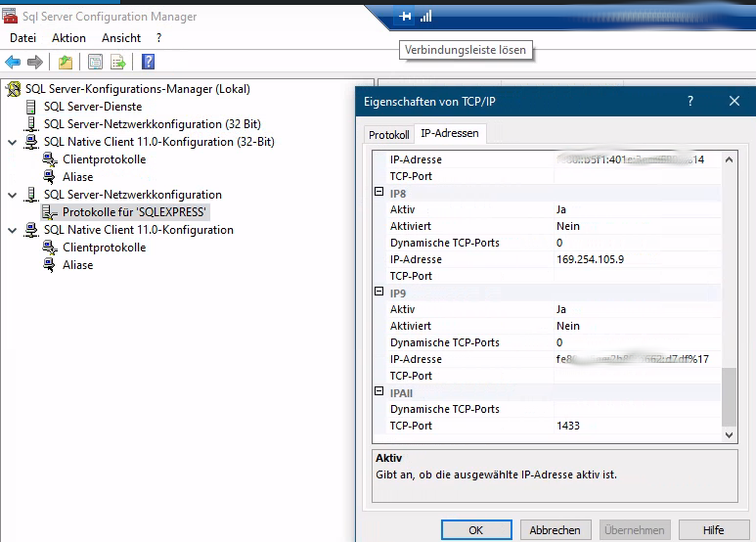Click the pin icon on connection bar

point(405,17)
